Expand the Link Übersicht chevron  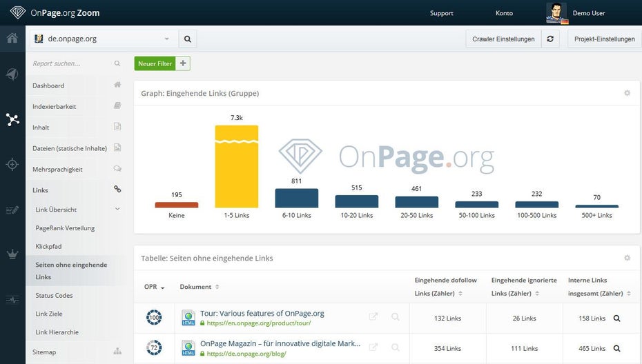(117, 209)
